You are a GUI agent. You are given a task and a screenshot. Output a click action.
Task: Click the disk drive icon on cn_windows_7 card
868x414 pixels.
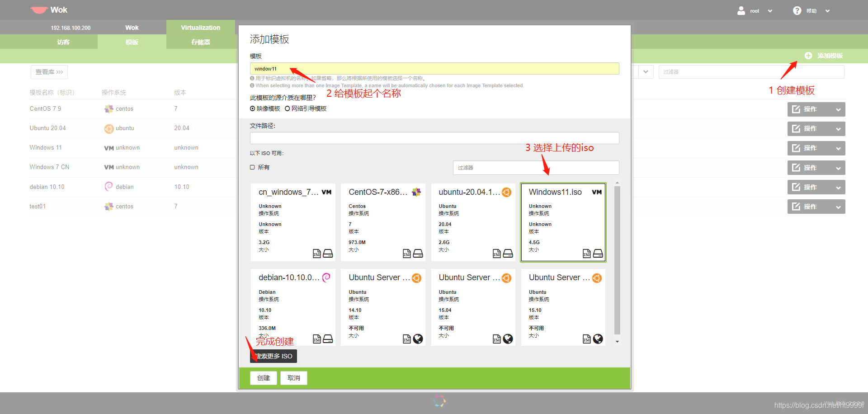pos(328,254)
